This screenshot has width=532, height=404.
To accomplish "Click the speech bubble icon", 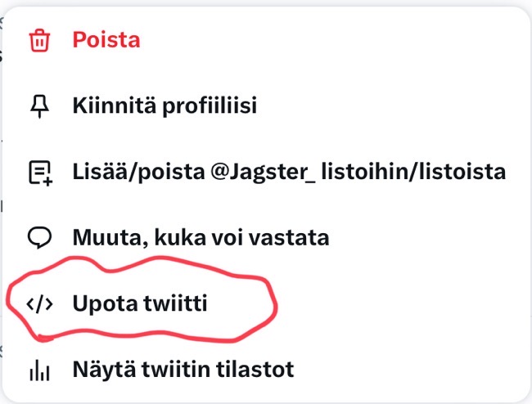I will tap(38, 239).
